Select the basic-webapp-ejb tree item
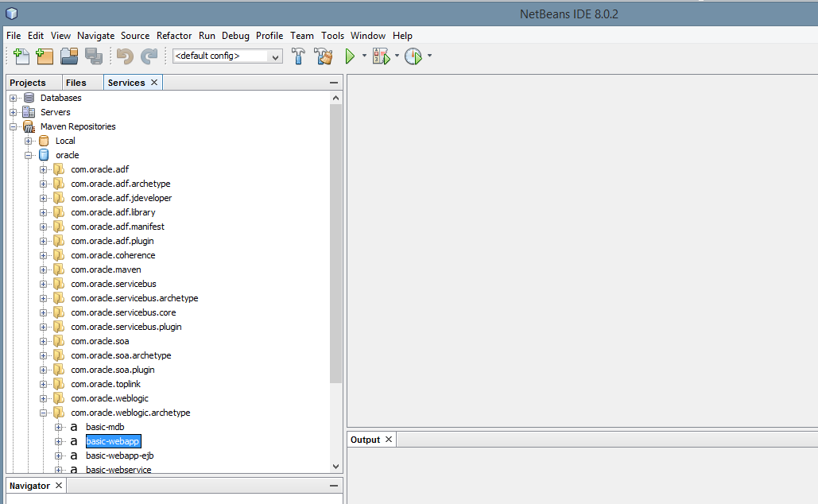This screenshot has height=504, width=818. point(119,456)
